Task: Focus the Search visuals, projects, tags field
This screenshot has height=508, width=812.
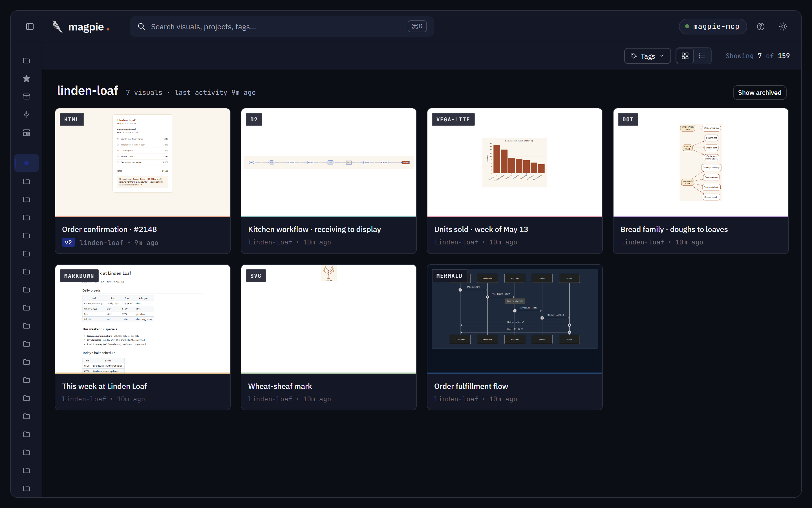Action: pyautogui.click(x=282, y=27)
